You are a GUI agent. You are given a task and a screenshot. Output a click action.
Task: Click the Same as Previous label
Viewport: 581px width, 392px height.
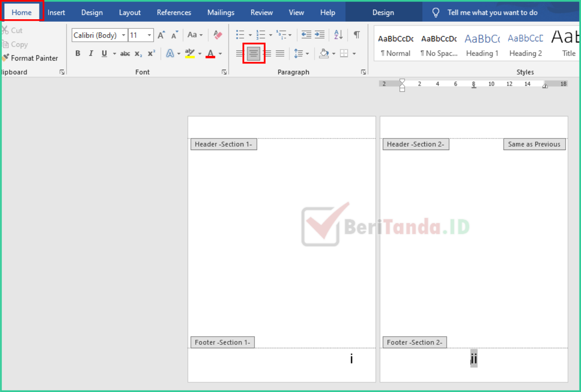click(534, 144)
